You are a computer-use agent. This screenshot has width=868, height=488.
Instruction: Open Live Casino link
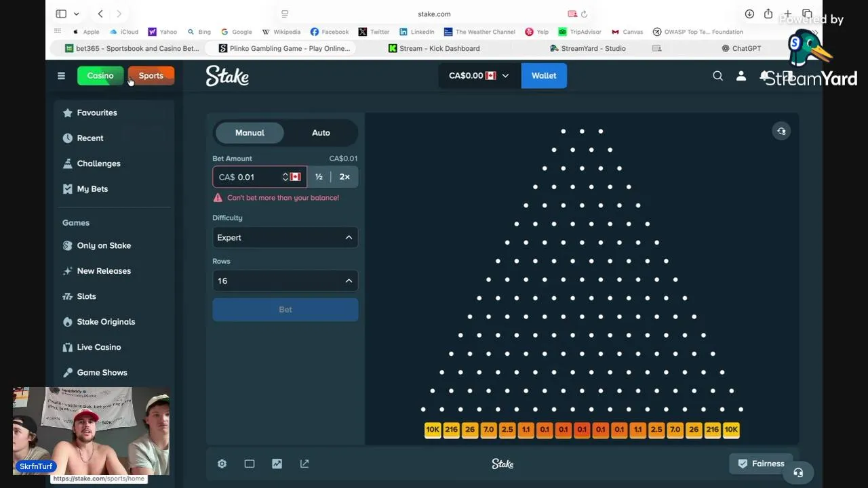click(x=99, y=347)
